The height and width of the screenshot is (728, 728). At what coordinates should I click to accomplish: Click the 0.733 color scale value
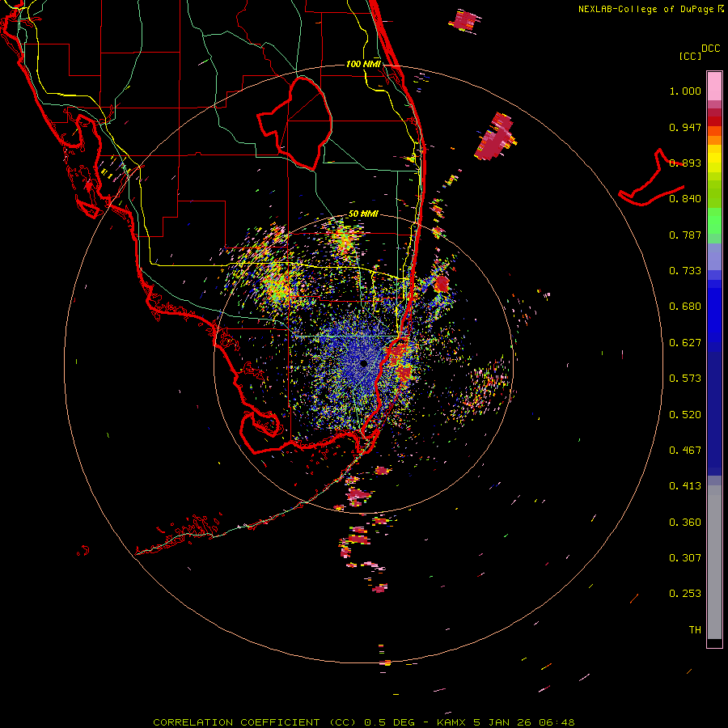tap(685, 271)
